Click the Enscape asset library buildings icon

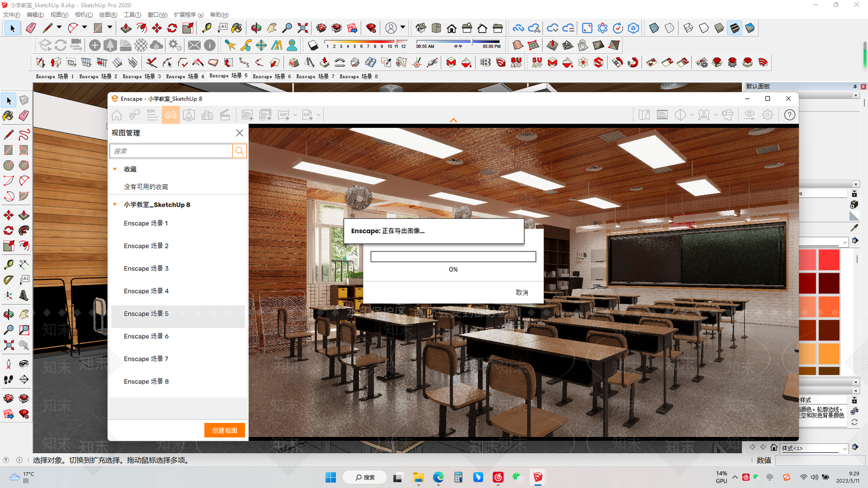[207, 115]
